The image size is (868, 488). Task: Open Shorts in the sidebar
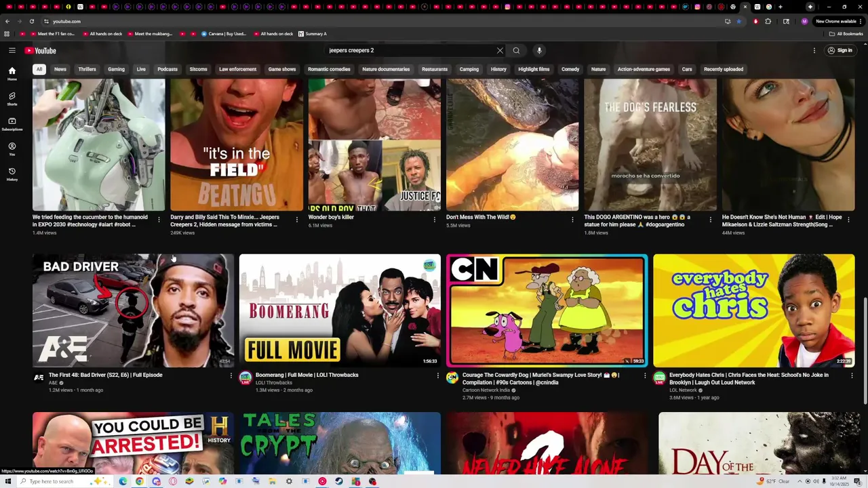tap(12, 99)
